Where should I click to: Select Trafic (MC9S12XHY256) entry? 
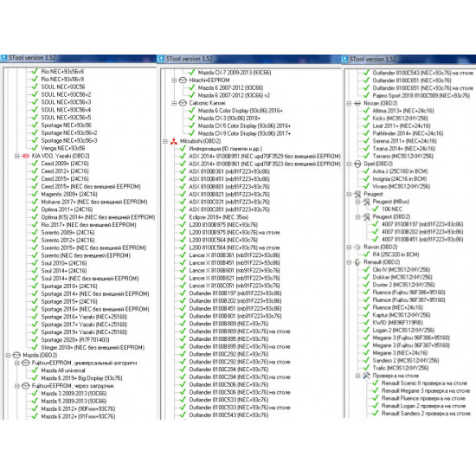coord(401,368)
